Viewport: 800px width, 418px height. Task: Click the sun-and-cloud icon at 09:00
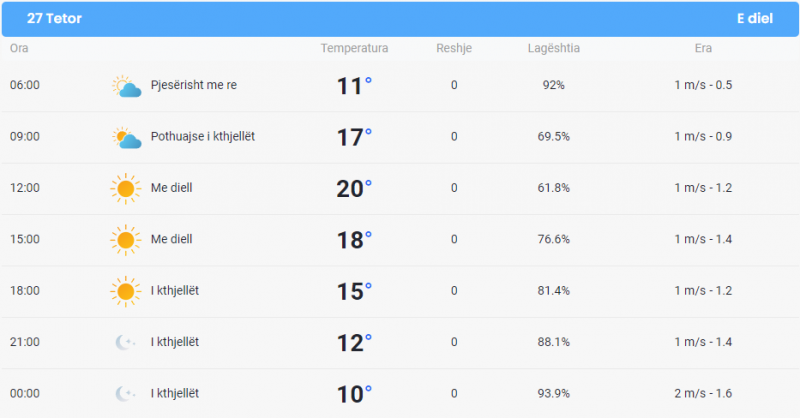click(x=127, y=137)
